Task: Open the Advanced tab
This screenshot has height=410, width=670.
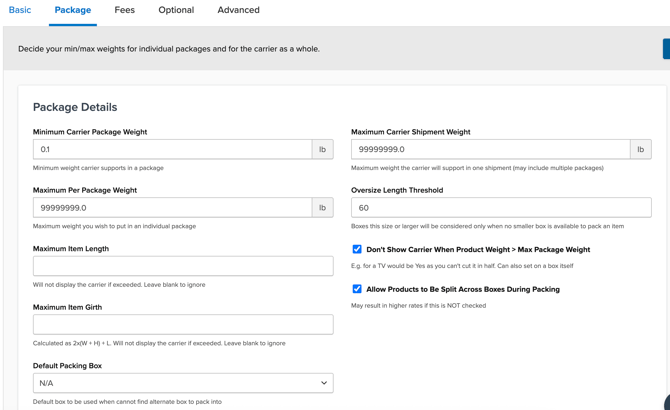Action: pyautogui.click(x=238, y=10)
